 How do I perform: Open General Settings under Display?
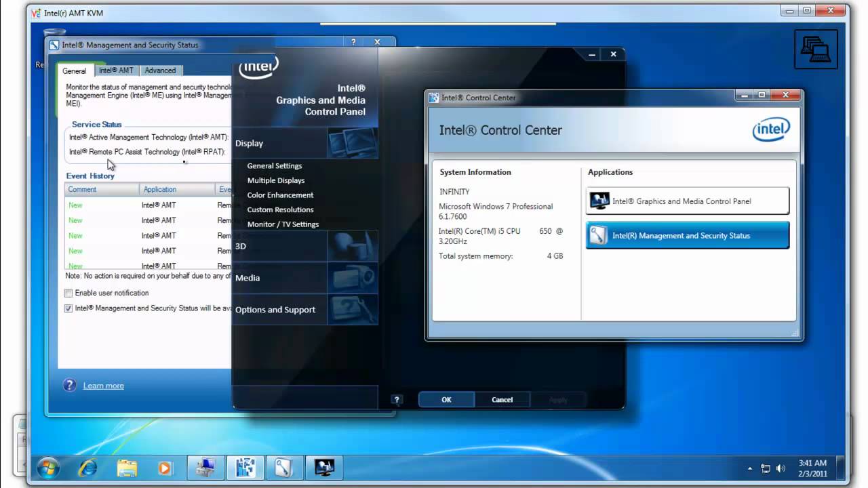(275, 165)
